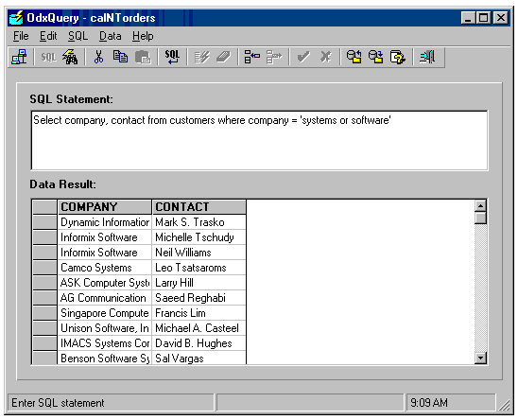Select the row header for Camco Systems

(x=45, y=268)
